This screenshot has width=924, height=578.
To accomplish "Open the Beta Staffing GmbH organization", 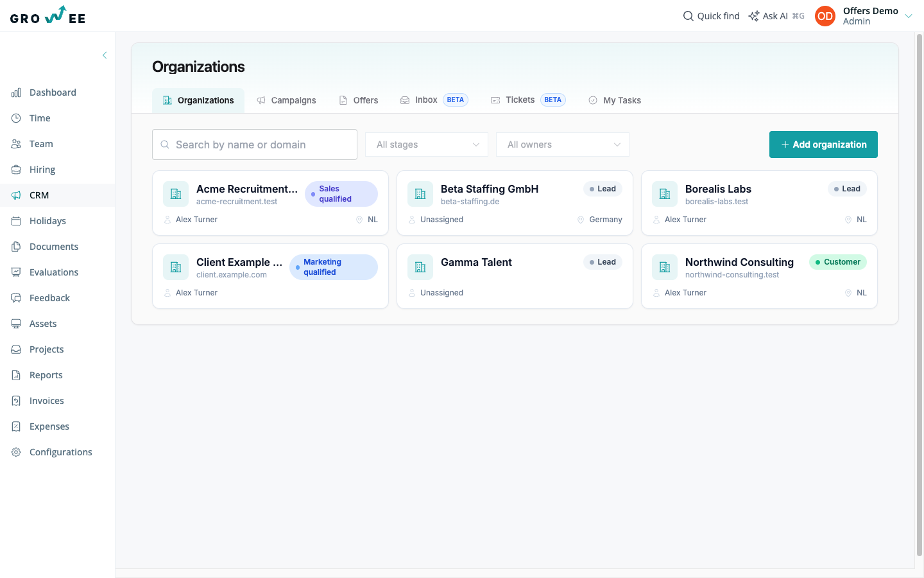I will tap(490, 189).
